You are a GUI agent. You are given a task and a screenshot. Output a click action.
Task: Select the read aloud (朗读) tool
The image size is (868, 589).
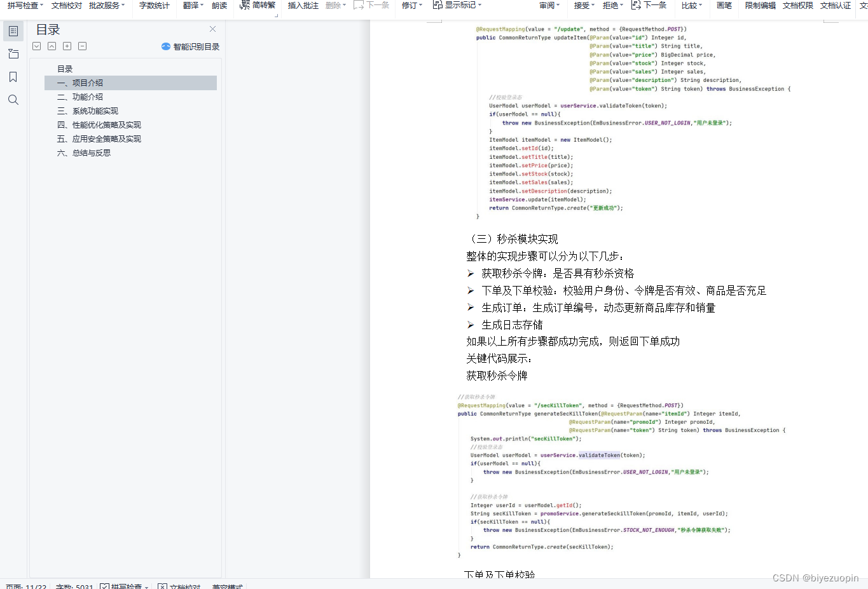click(x=219, y=6)
